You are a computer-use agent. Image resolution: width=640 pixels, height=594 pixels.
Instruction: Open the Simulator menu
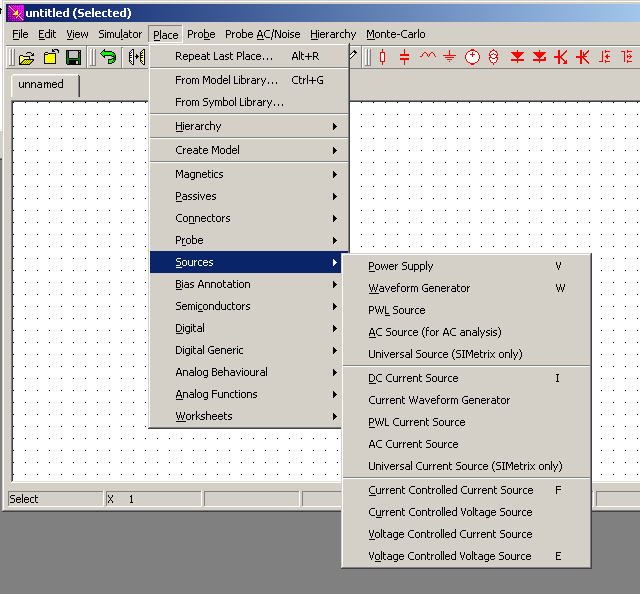click(x=120, y=34)
